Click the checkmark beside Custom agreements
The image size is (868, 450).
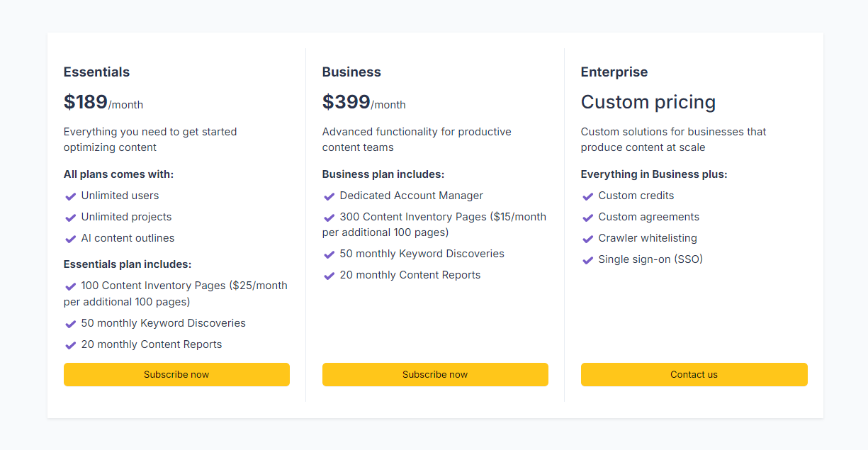click(x=587, y=218)
